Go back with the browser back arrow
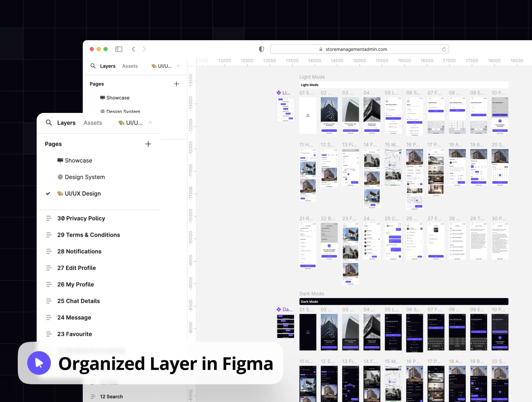The image size is (532, 402). pyautogui.click(x=133, y=49)
